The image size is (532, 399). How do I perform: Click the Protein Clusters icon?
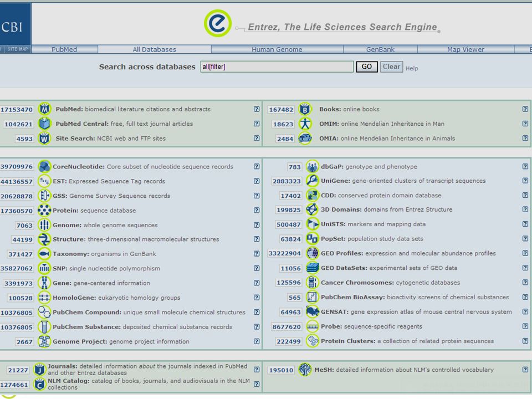(312, 341)
